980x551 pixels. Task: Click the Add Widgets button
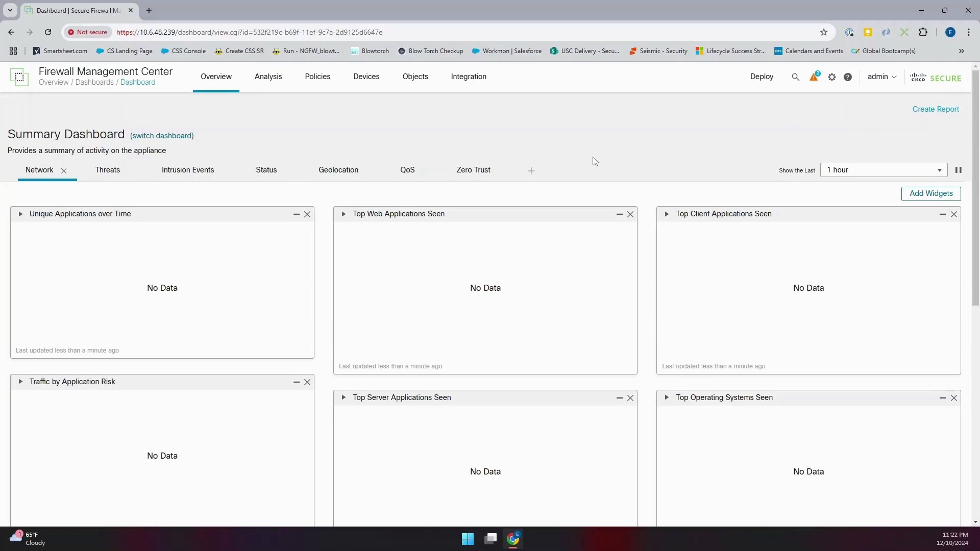point(931,193)
